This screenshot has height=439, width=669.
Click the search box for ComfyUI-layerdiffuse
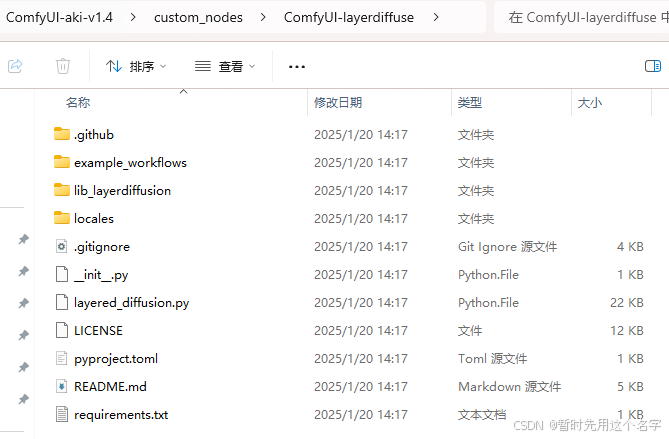click(582, 17)
